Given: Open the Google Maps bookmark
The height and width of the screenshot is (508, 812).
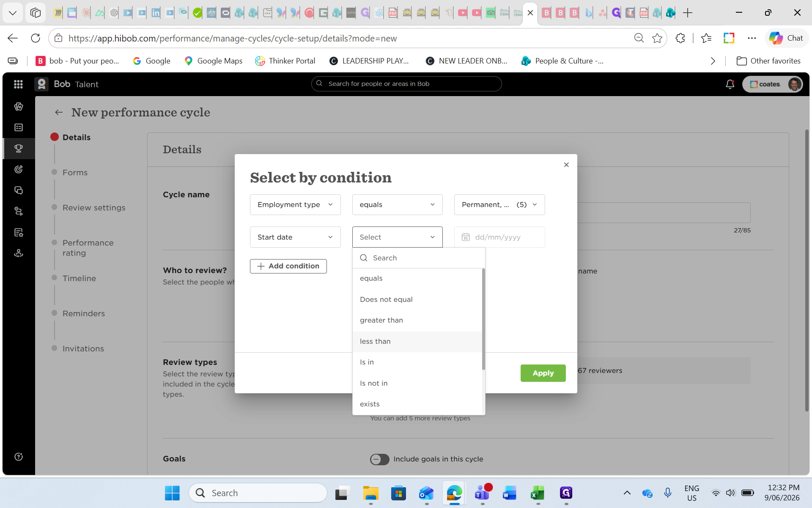Looking at the screenshot, I should tap(214, 61).
